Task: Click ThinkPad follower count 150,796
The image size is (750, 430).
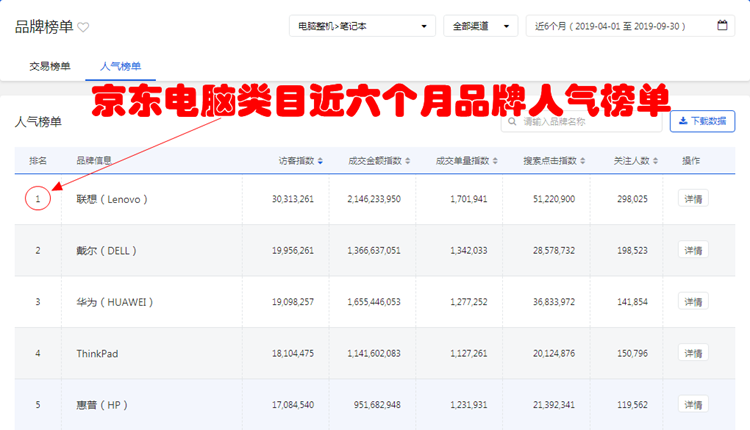Action: pyautogui.click(x=632, y=353)
